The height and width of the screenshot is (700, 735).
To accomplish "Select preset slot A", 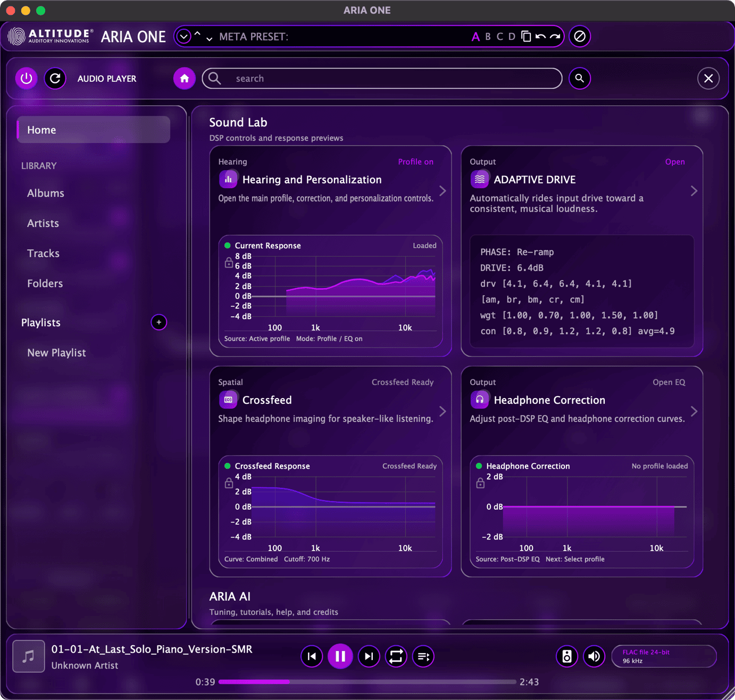I will [475, 37].
